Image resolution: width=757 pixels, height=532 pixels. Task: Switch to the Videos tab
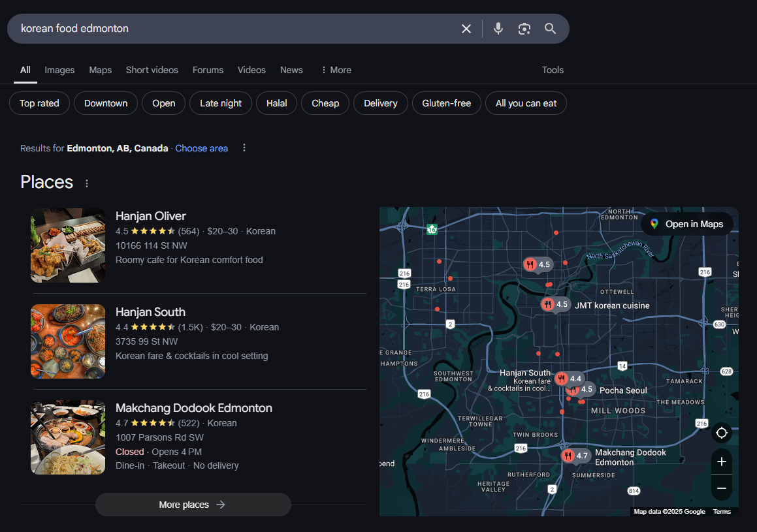[x=251, y=70]
